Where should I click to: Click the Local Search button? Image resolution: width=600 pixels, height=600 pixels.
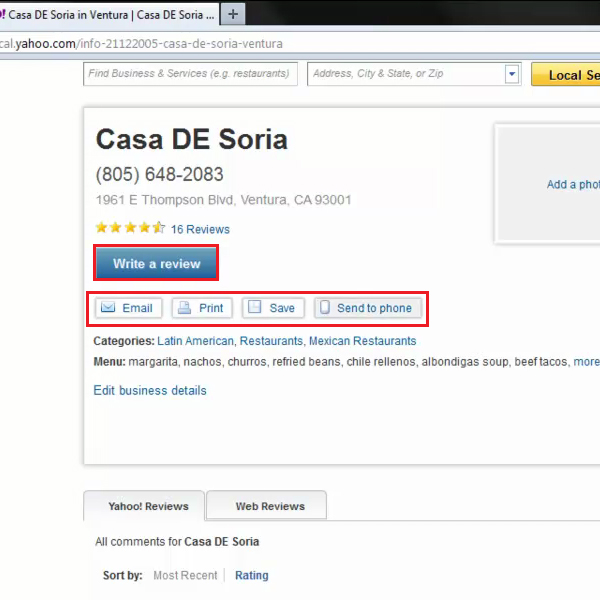[566, 74]
